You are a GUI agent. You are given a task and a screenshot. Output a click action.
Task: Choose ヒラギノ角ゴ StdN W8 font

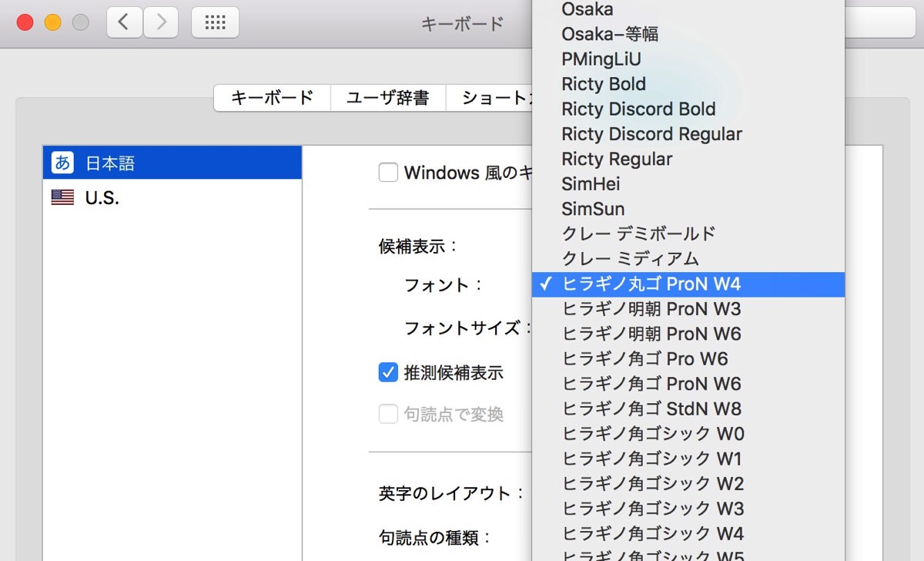(x=688, y=408)
